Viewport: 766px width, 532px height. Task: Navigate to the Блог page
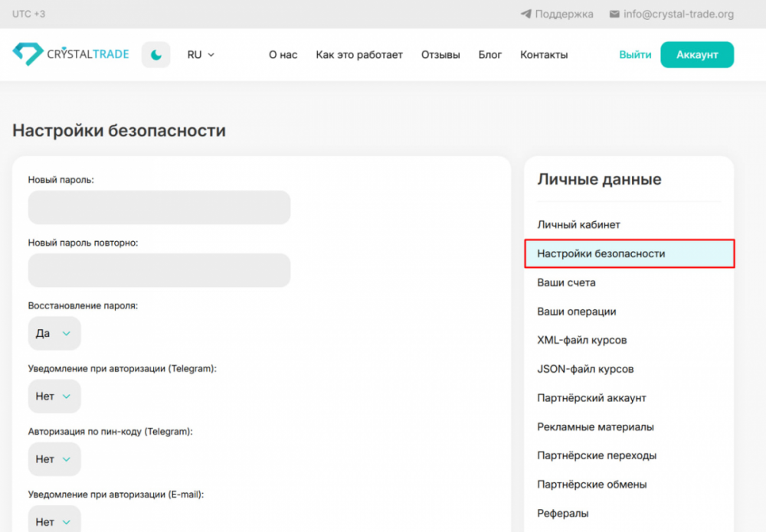click(x=490, y=55)
